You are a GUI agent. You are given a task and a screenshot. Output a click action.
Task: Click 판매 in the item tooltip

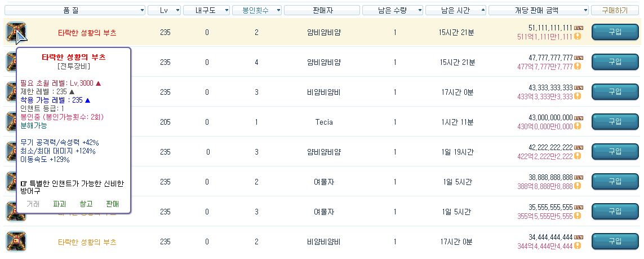(113, 204)
